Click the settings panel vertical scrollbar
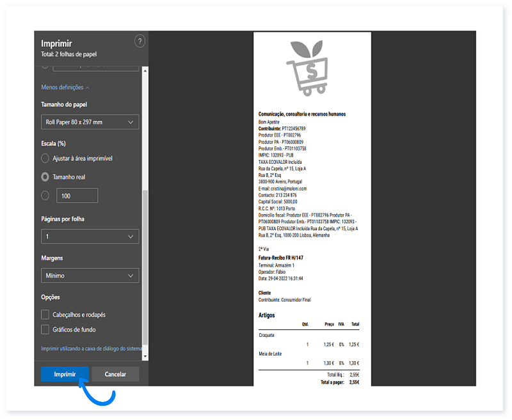 click(145, 268)
